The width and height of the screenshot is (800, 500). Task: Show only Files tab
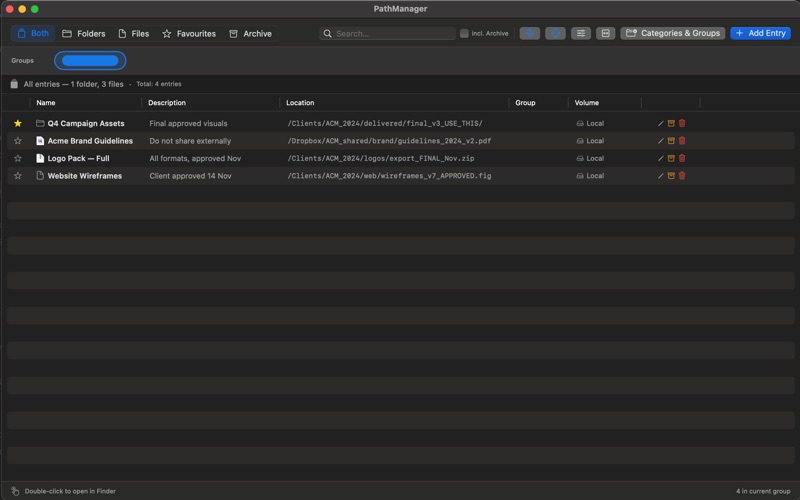[x=134, y=34]
